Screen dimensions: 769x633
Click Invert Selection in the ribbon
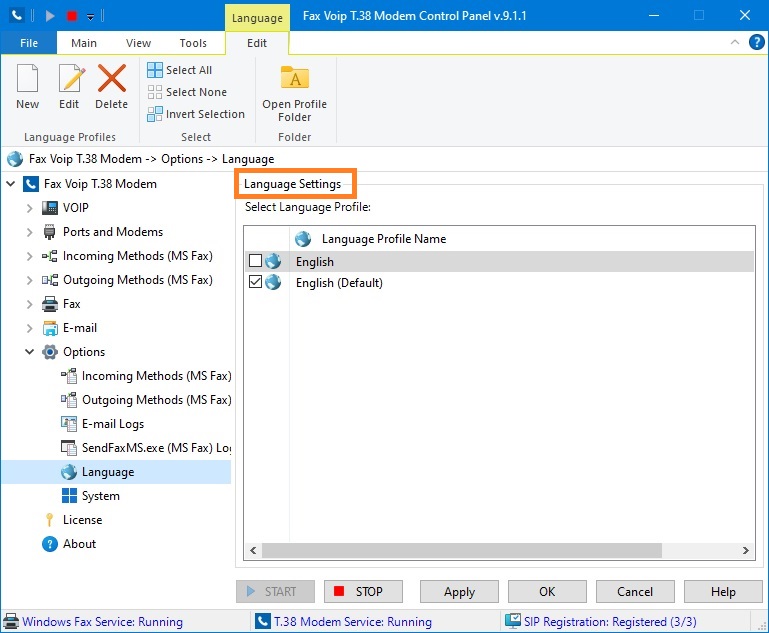(x=196, y=114)
